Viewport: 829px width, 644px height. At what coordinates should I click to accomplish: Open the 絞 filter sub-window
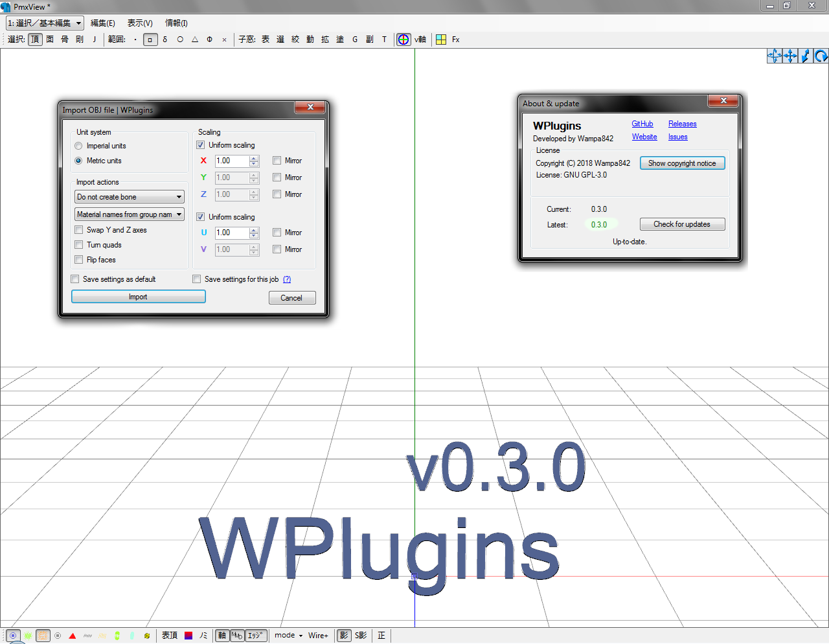(x=295, y=40)
